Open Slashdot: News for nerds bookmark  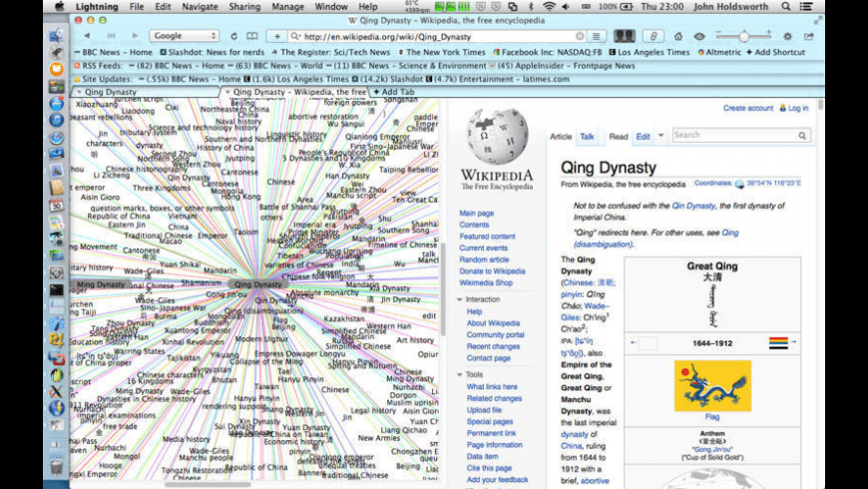(x=213, y=52)
